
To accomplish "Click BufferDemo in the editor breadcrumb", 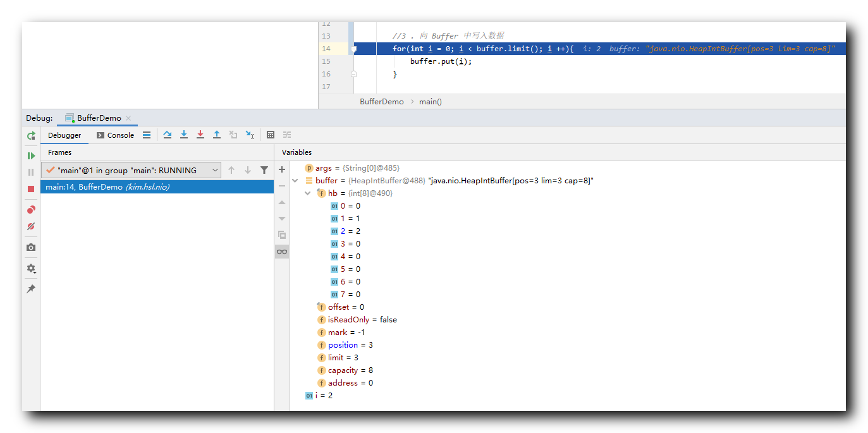I will tap(382, 102).
